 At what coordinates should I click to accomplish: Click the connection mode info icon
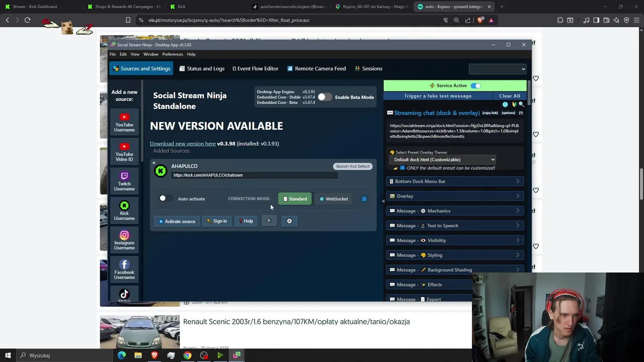(x=364, y=199)
